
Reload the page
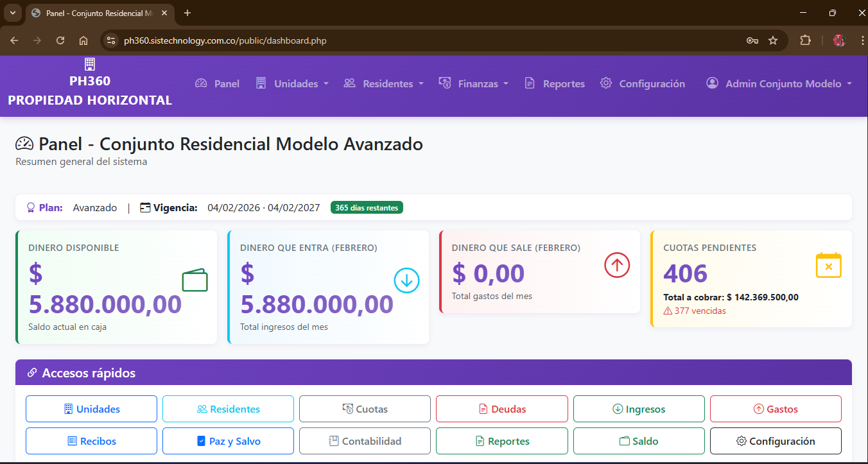(x=60, y=40)
